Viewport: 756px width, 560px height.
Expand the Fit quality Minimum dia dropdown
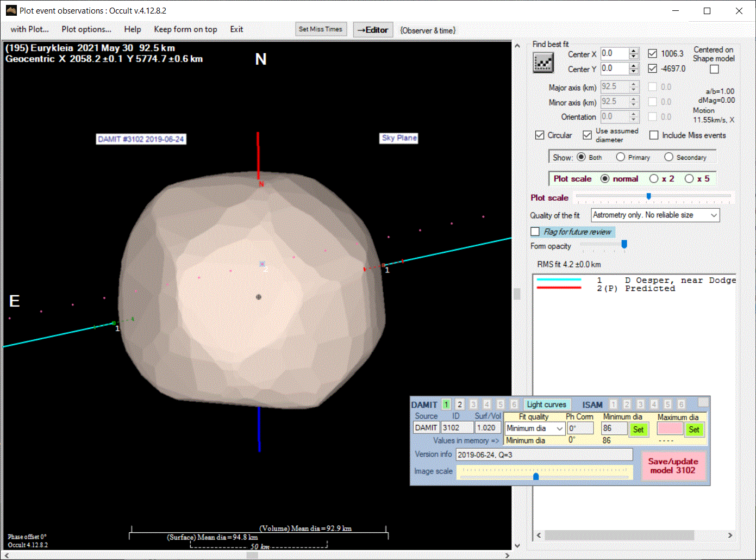[559, 428]
